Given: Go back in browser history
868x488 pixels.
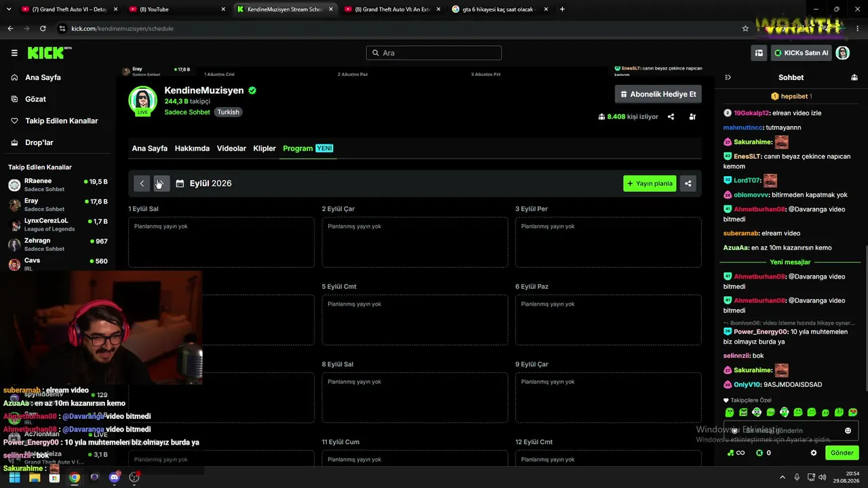Looking at the screenshot, I should (10, 28).
